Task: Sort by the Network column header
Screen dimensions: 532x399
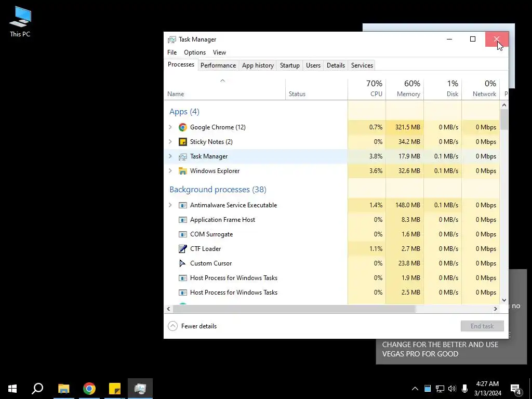Action: tap(481, 89)
